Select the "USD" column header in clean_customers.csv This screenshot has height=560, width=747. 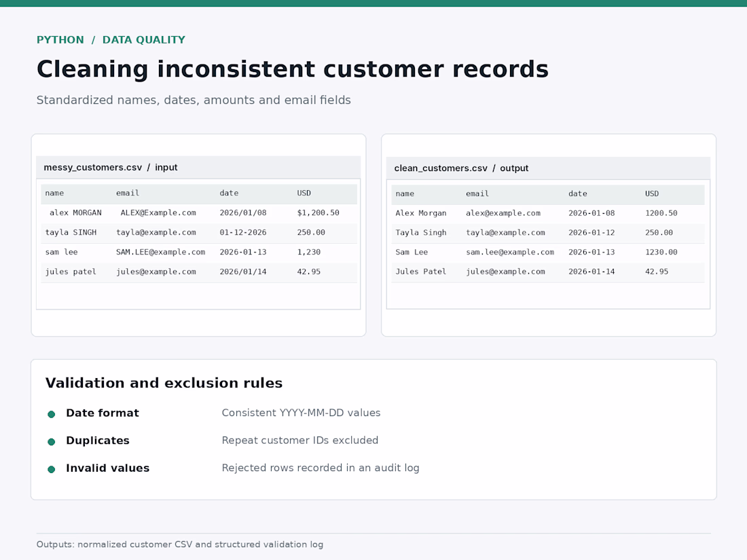coord(652,193)
